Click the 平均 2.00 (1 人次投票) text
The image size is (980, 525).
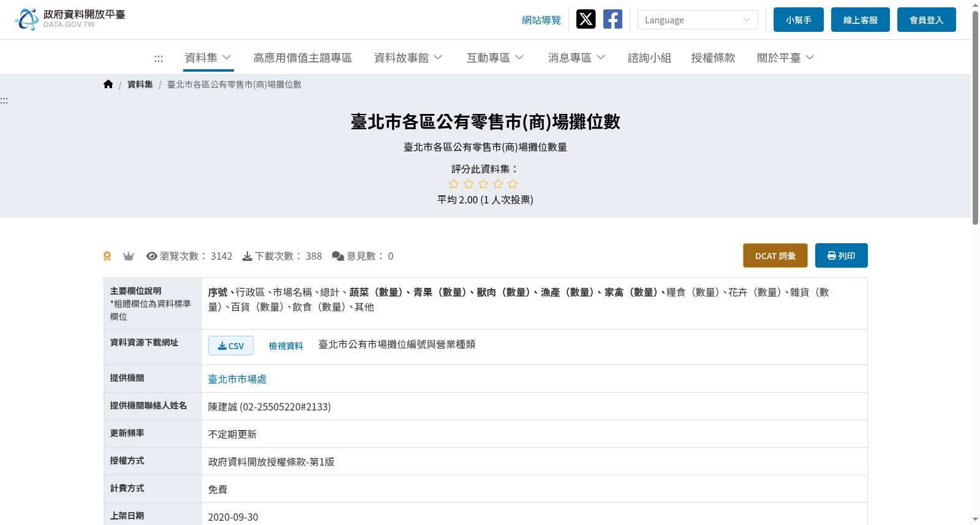(x=485, y=200)
